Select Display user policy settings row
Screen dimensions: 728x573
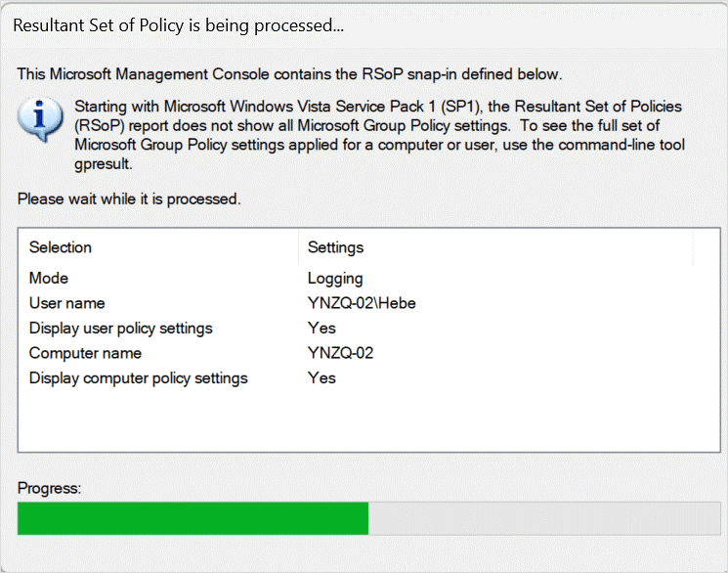pyautogui.click(x=369, y=329)
